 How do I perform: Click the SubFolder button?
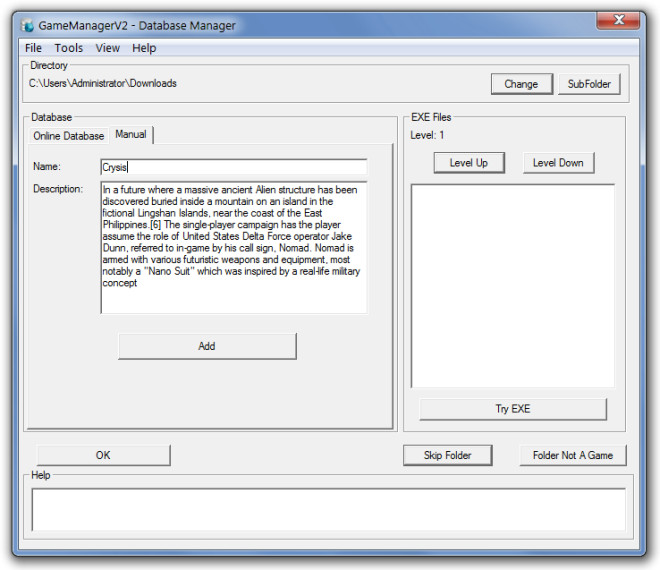[x=589, y=84]
